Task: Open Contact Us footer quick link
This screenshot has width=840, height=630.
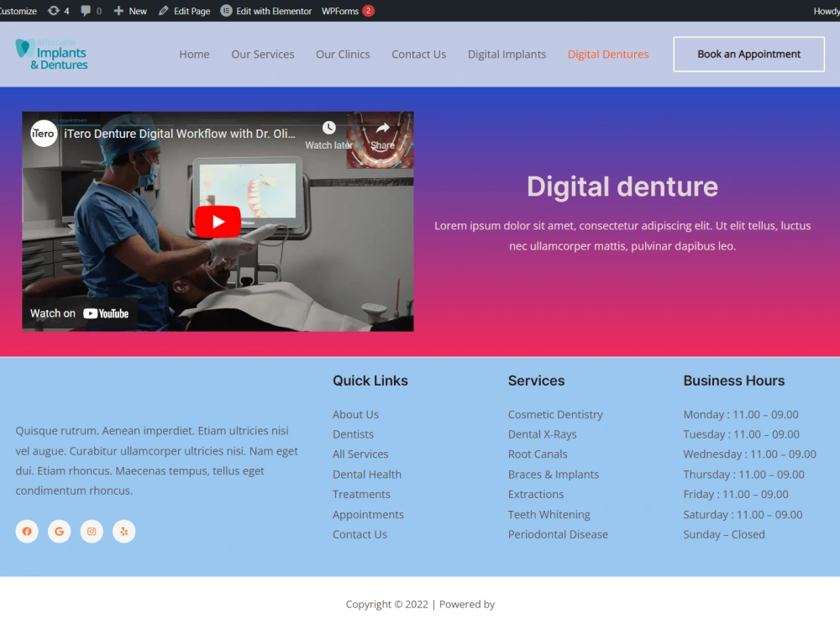Action: [360, 534]
